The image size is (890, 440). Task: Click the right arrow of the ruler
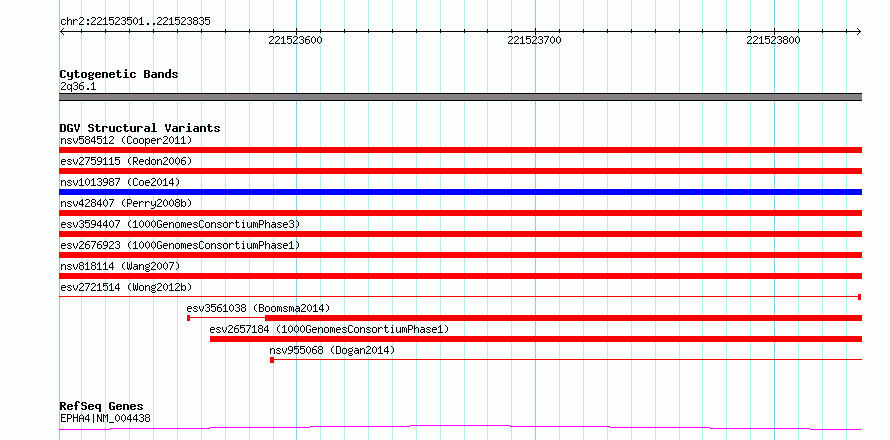(859, 31)
